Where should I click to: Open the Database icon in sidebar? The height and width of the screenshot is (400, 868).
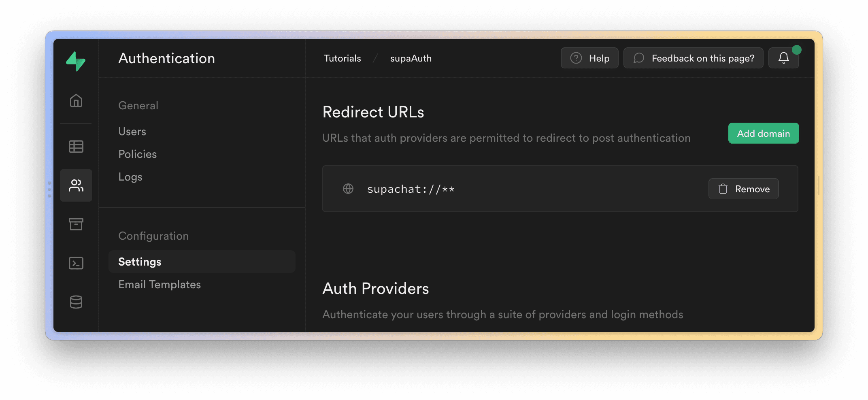tap(76, 302)
